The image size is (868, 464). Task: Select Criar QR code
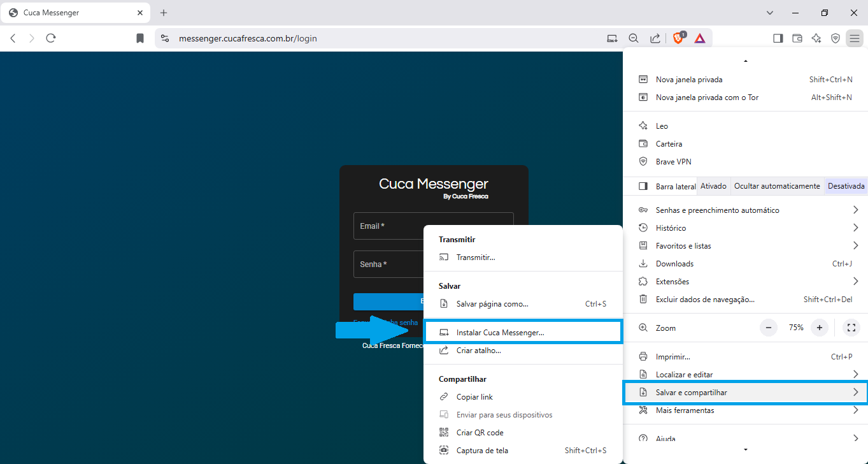(523, 433)
